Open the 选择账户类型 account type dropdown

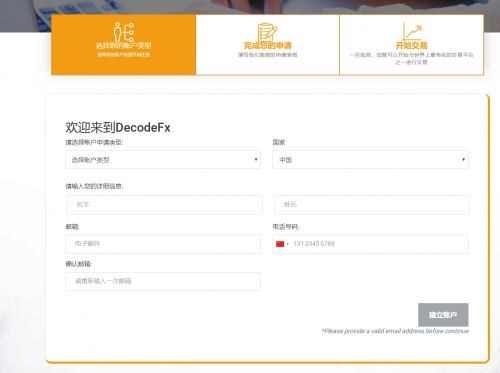[163, 160]
